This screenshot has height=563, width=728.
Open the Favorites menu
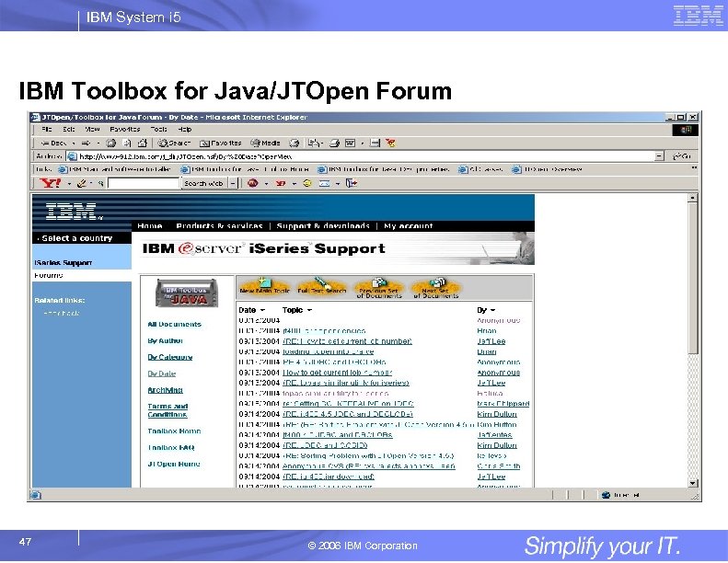point(125,129)
